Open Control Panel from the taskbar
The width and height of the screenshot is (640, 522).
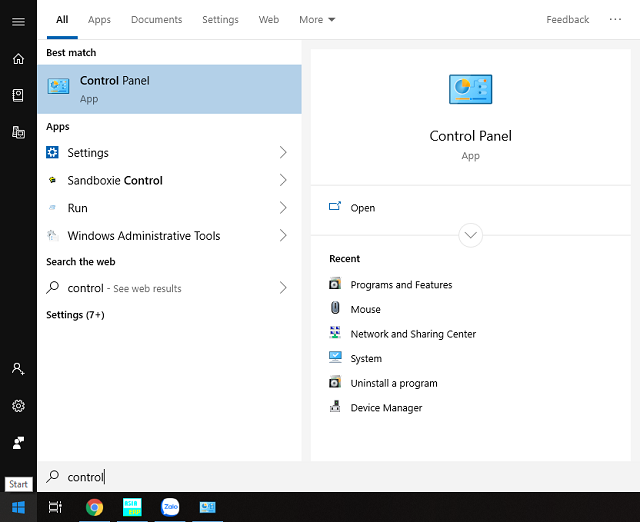point(207,507)
